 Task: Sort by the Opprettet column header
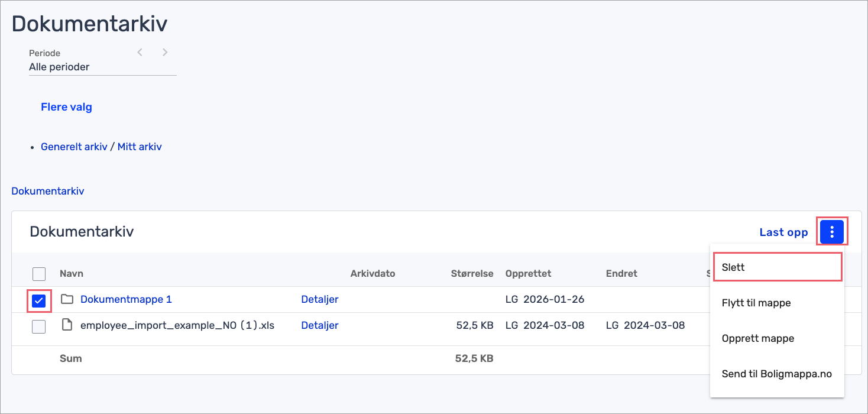click(529, 273)
